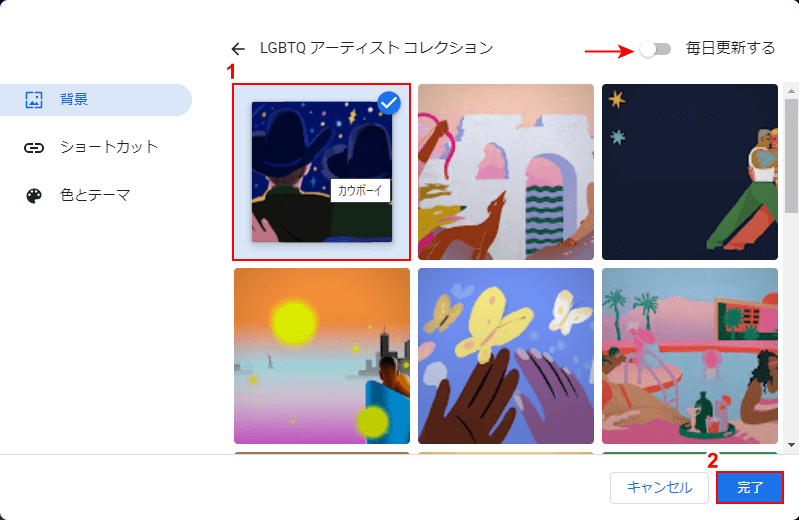799x520 pixels.
Task: Select the dark night sky dancer background
Action: pos(690,172)
